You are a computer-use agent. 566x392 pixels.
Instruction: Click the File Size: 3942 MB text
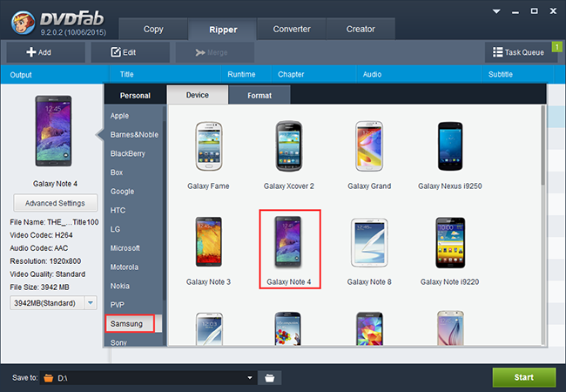pos(40,287)
